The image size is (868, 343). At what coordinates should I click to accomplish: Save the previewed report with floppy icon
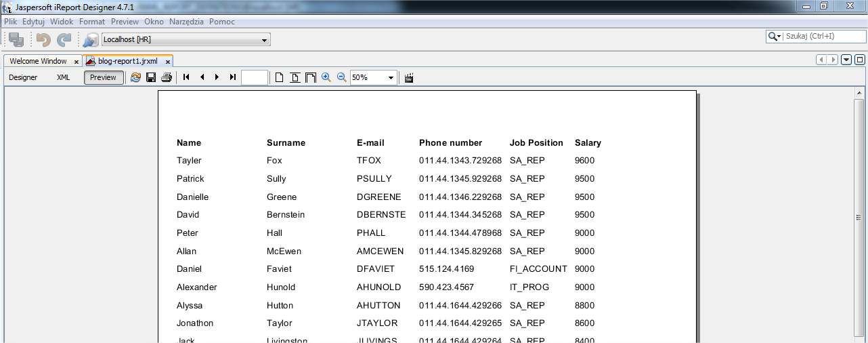point(151,77)
